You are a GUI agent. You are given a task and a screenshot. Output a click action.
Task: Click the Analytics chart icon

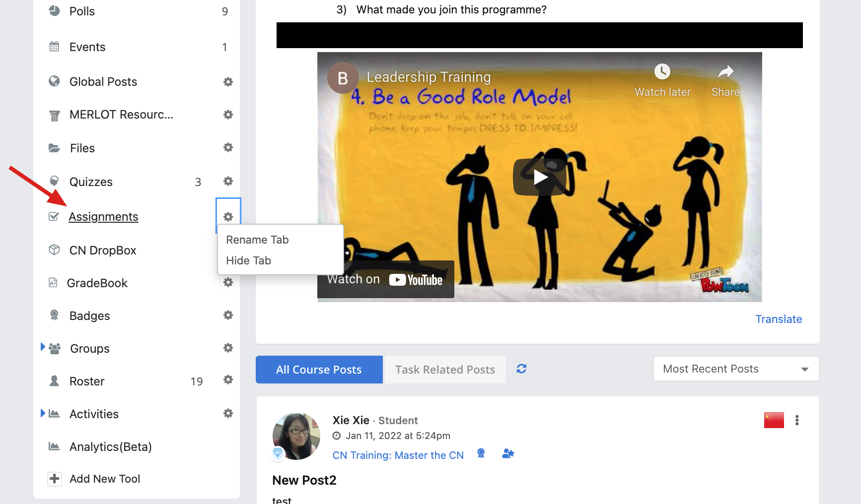(x=54, y=446)
